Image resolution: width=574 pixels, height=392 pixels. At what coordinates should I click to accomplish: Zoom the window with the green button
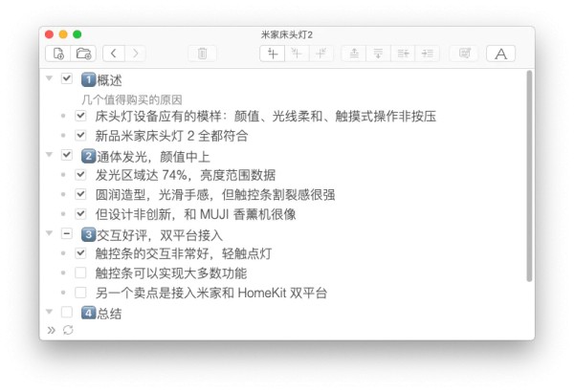coord(77,34)
